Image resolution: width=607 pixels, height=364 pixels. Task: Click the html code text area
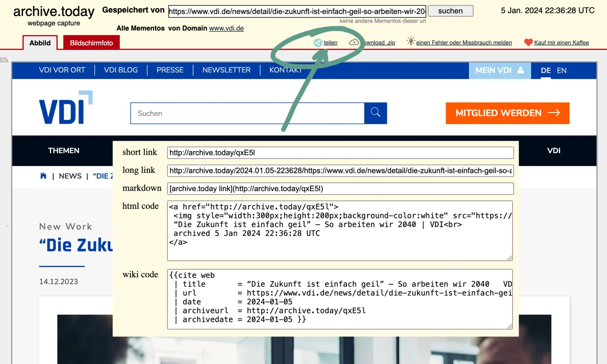340,231
